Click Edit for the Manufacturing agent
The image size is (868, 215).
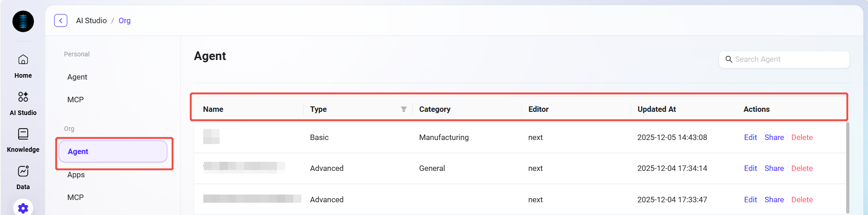pyautogui.click(x=750, y=137)
